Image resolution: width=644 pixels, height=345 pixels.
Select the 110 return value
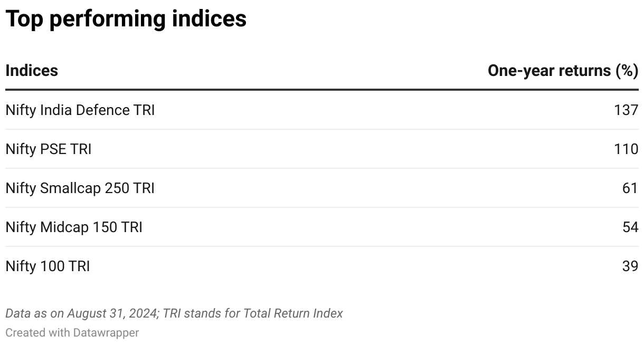click(x=626, y=149)
